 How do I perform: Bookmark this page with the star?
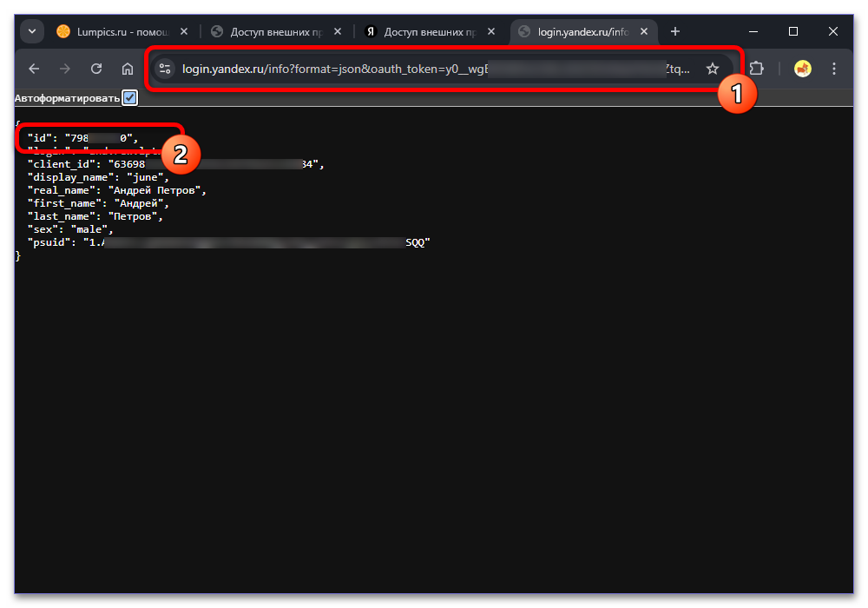[713, 69]
